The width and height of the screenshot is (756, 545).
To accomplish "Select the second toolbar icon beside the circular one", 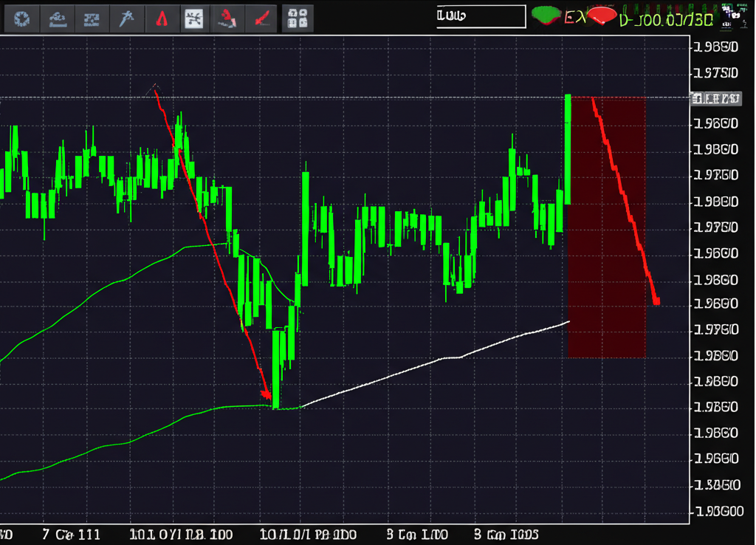I will (56, 18).
